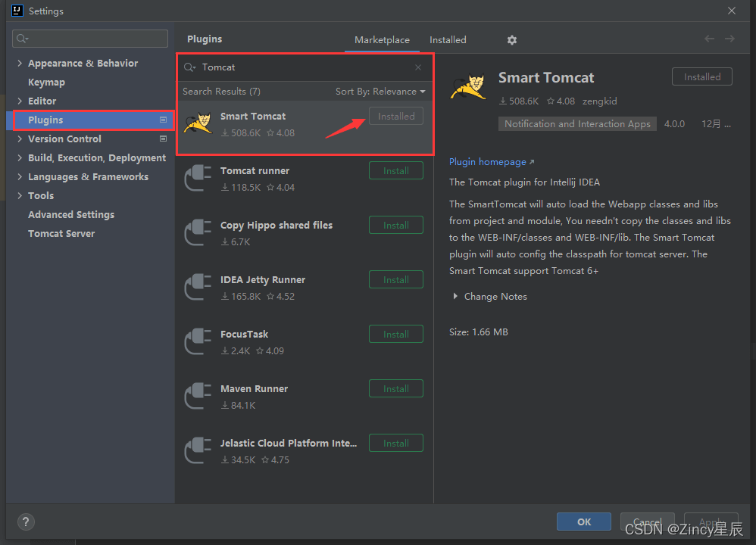Expand Appearance & Behavior section
The width and height of the screenshot is (756, 545).
tap(20, 63)
